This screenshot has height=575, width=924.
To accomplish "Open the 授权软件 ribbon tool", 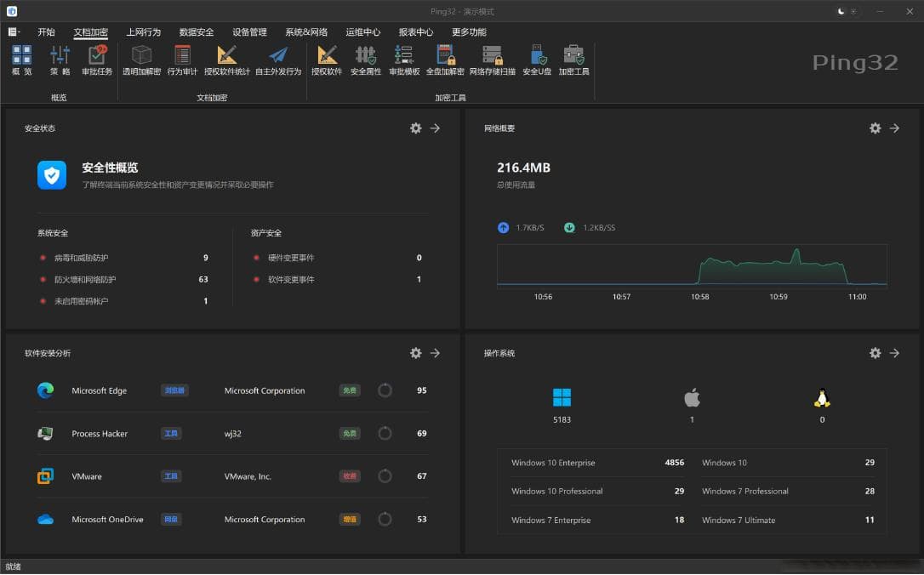I will (327, 60).
